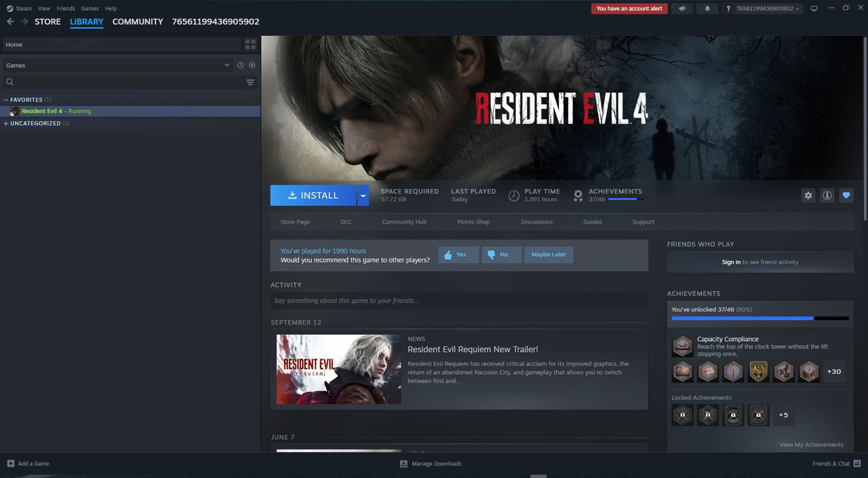Open Manage Downloads in the bottom bar
The width and height of the screenshot is (868, 478).
[x=431, y=464]
